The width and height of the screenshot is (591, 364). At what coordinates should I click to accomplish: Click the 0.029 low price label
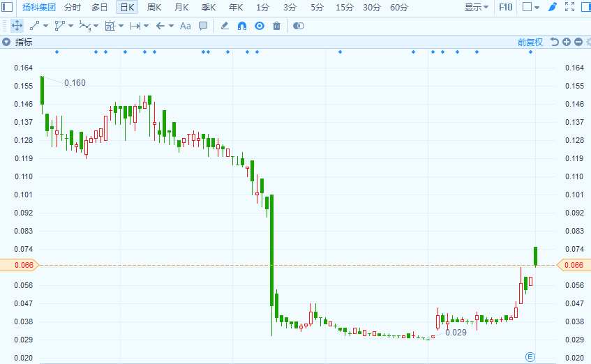tap(456, 333)
